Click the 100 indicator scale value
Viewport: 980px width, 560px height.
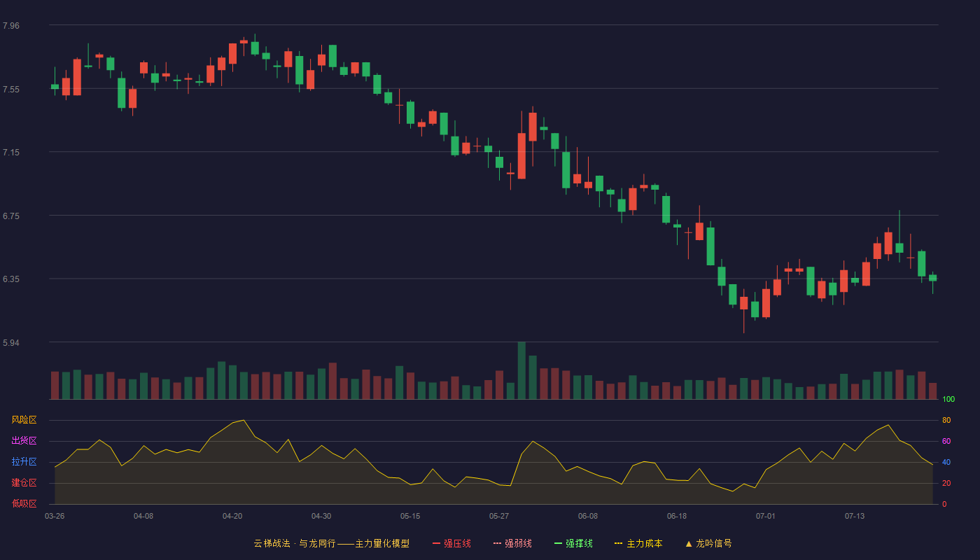[948, 400]
